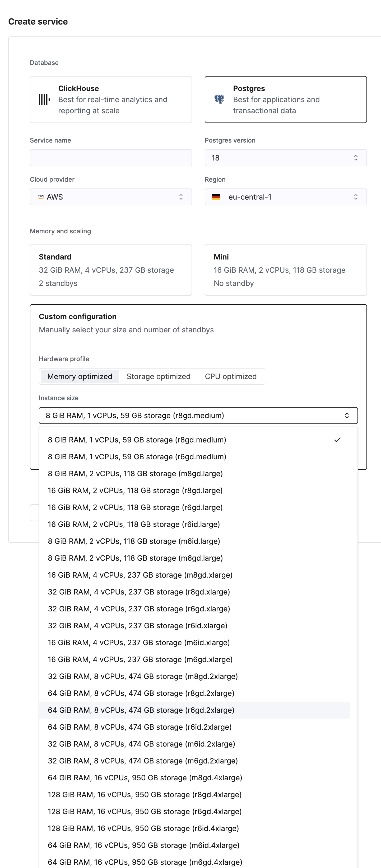The width and height of the screenshot is (381, 868).
Task: Pick the 128 GiB r8gd.4xlarge instance option
Action: [x=145, y=795]
